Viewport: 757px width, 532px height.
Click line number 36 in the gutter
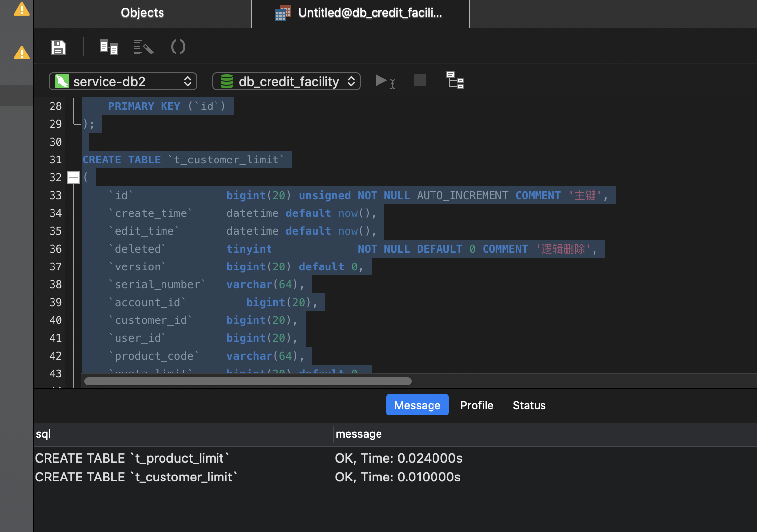pyautogui.click(x=55, y=249)
